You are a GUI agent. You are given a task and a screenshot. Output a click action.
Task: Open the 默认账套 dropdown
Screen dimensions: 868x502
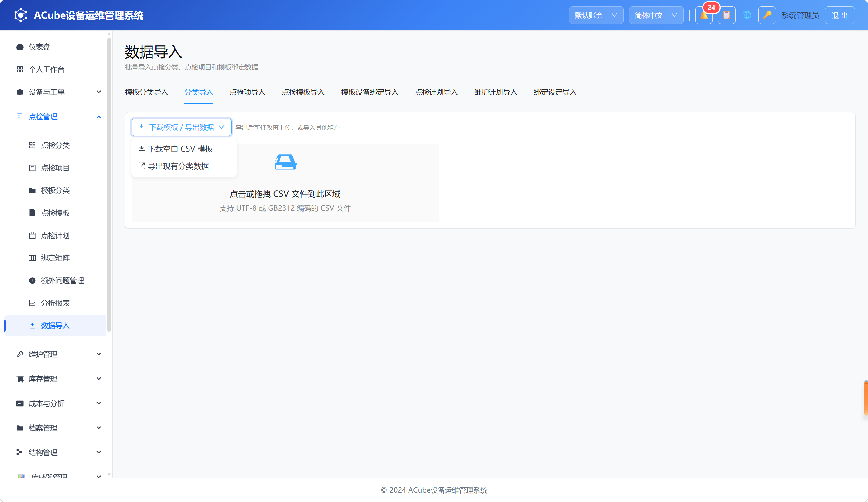[x=596, y=15]
